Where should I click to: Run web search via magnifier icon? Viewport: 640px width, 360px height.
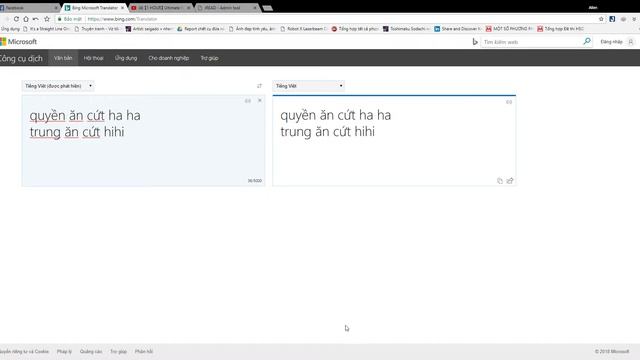point(587,41)
